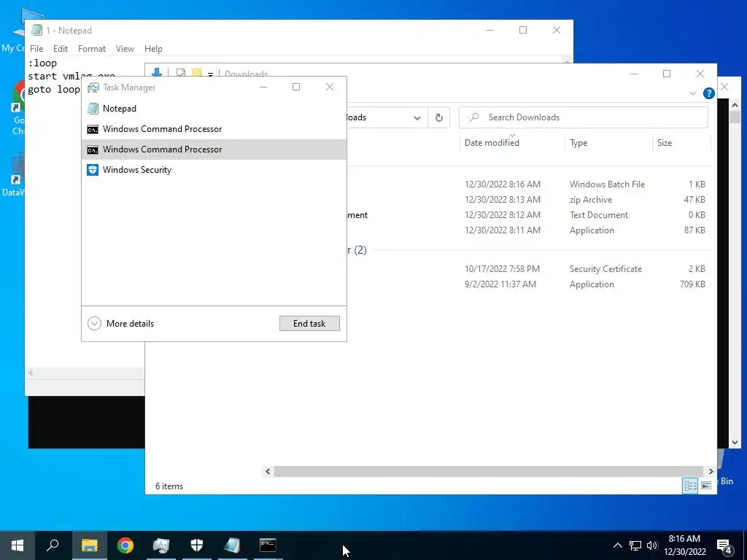Open taskbar search
The width and height of the screenshot is (747, 560).
(53, 545)
